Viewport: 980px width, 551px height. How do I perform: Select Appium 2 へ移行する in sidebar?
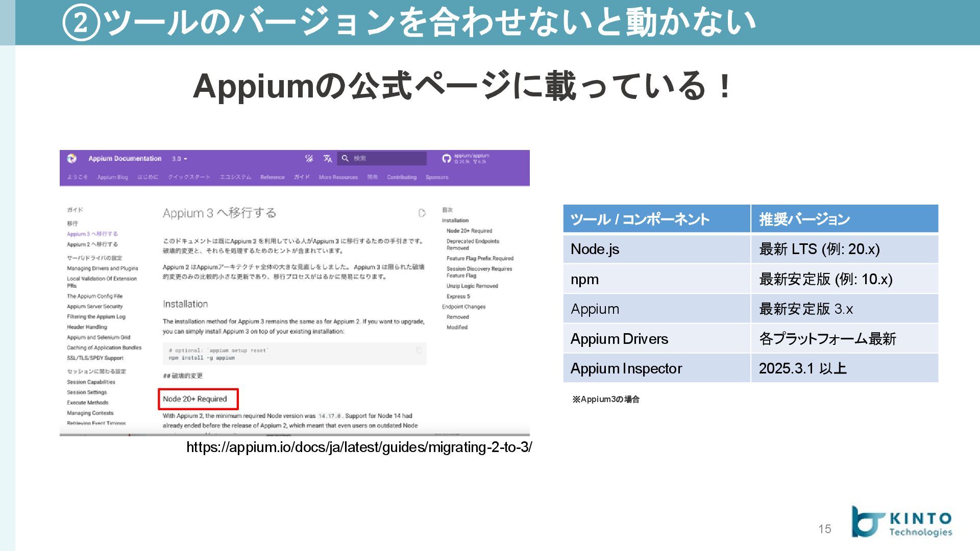(x=92, y=244)
